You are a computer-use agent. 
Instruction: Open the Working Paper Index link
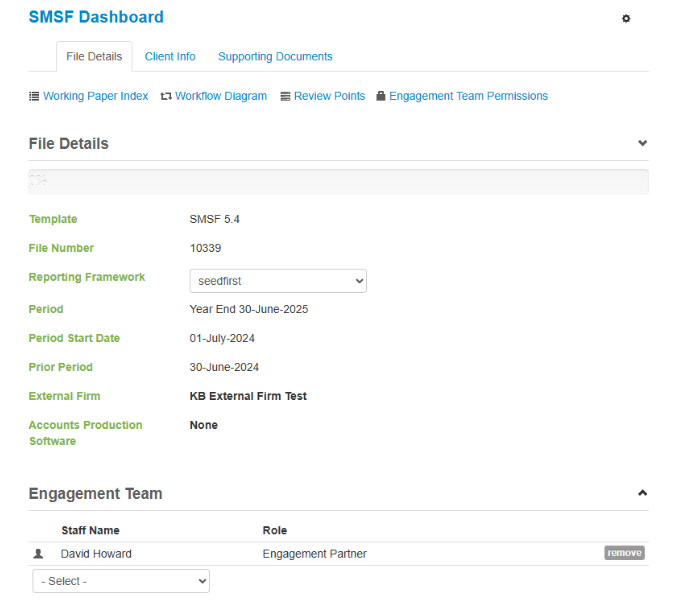95,97
